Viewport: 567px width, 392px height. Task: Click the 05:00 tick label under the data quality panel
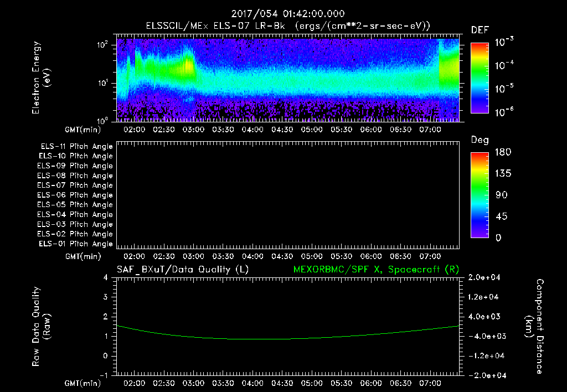[312, 383]
